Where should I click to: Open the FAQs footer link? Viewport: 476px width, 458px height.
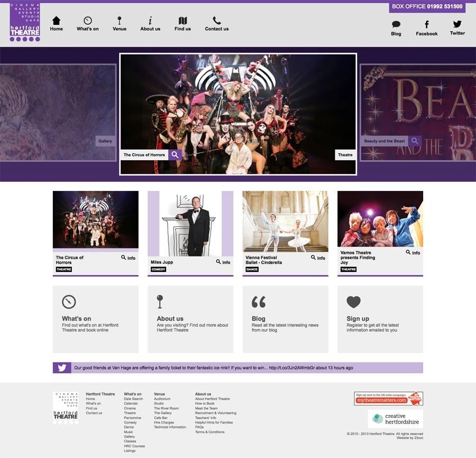[199, 427]
